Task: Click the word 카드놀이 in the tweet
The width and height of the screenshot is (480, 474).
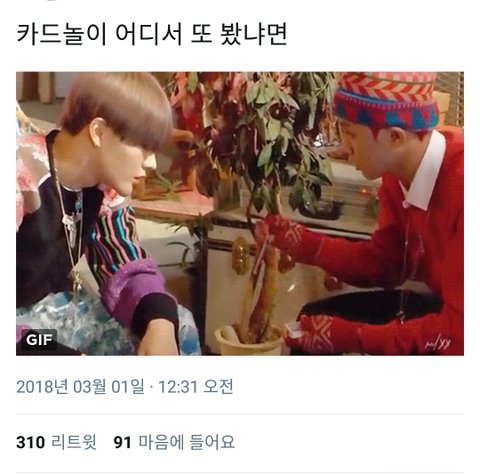Action: (x=61, y=34)
